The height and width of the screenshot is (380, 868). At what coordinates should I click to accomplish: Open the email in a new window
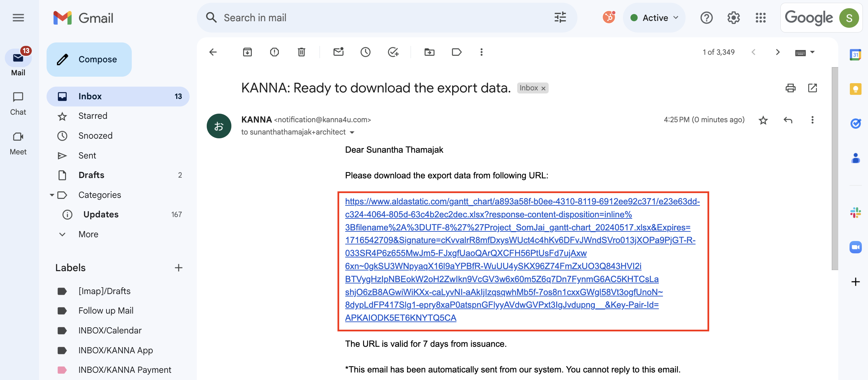pyautogui.click(x=813, y=88)
